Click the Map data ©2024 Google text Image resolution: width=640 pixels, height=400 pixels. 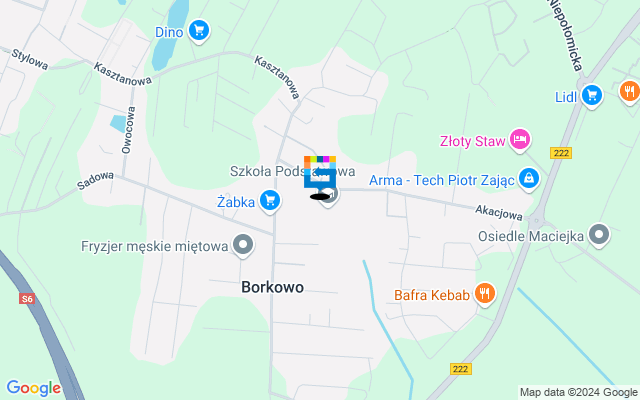(x=578, y=393)
